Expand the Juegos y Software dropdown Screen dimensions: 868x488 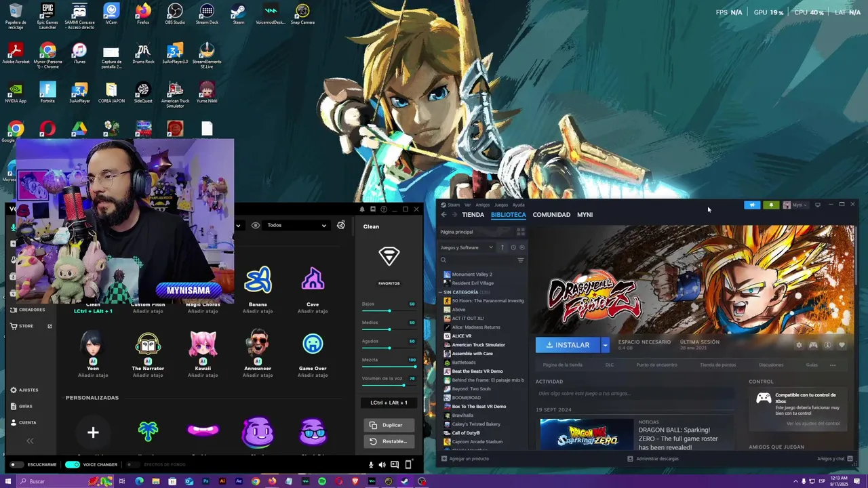pyautogui.click(x=467, y=247)
